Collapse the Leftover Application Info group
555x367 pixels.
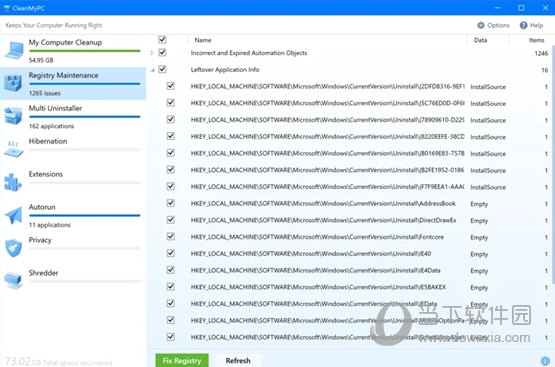153,70
